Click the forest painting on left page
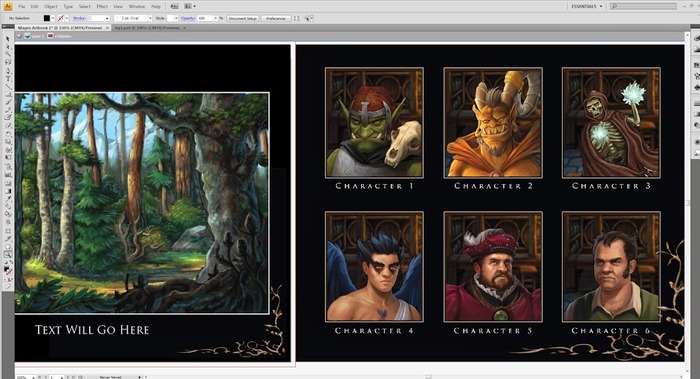The width and height of the screenshot is (700, 379). click(x=142, y=203)
